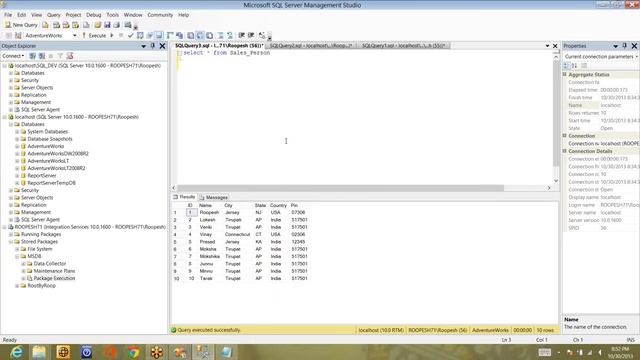Image resolution: width=640 pixels, height=360 pixels.
Task: Click the Change Connection icon beside database dropdown
Action: click(18, 36)
